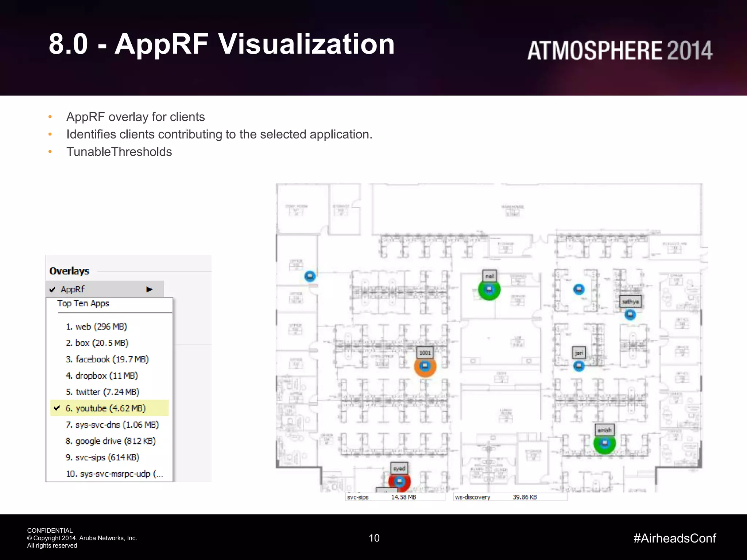Click the 8.0 - AppRF Visualization title

pos(222,44)
